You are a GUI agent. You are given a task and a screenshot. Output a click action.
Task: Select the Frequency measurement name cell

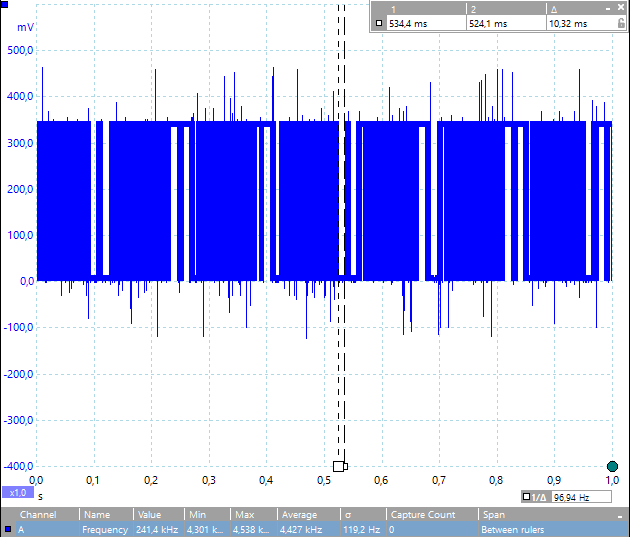pos(105,530)
